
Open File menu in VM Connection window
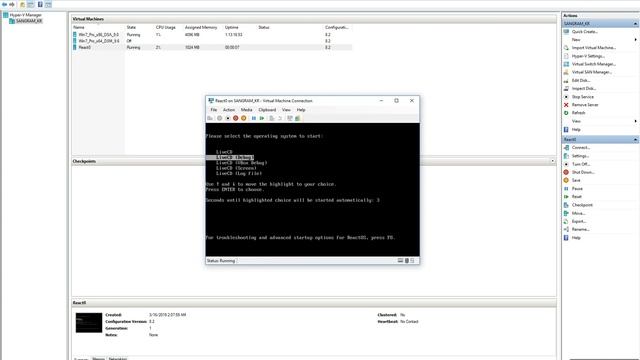coord(213,110)
